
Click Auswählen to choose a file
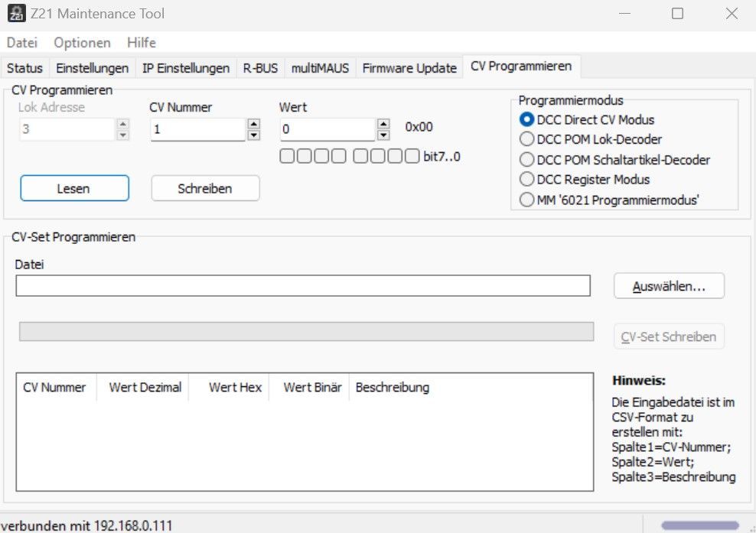(668, 286)
